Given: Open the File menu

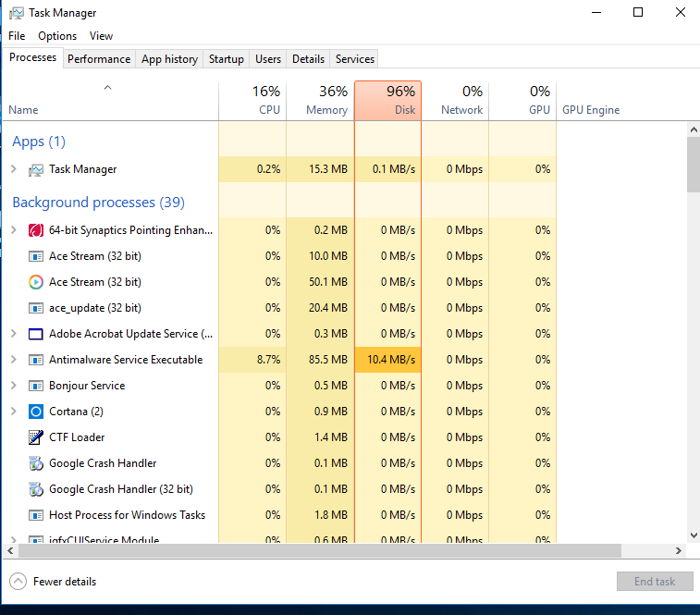Looking at the screenshot, I should pos(17,36).
